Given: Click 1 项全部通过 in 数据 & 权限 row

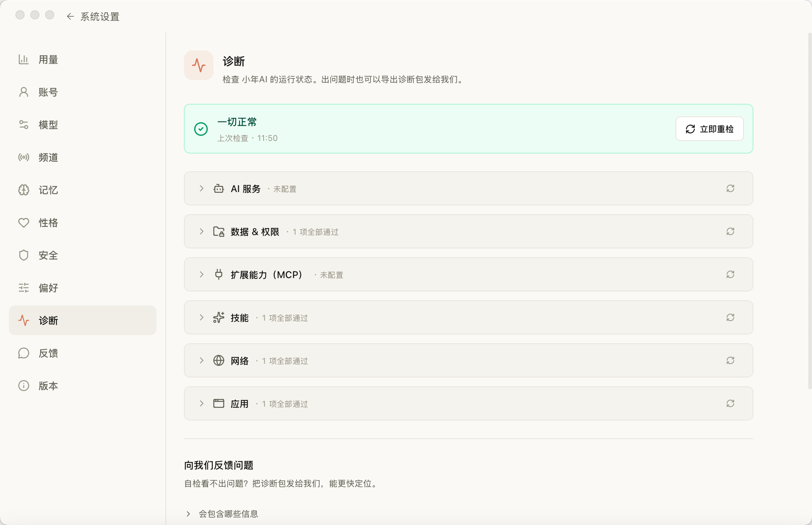Looking at the screenshot, I should 316,232.
